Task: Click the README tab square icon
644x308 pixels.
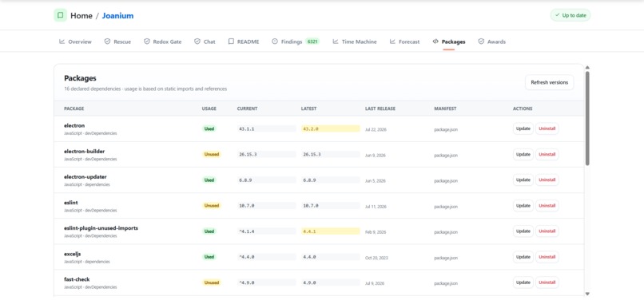Action: tap(231, 41)
